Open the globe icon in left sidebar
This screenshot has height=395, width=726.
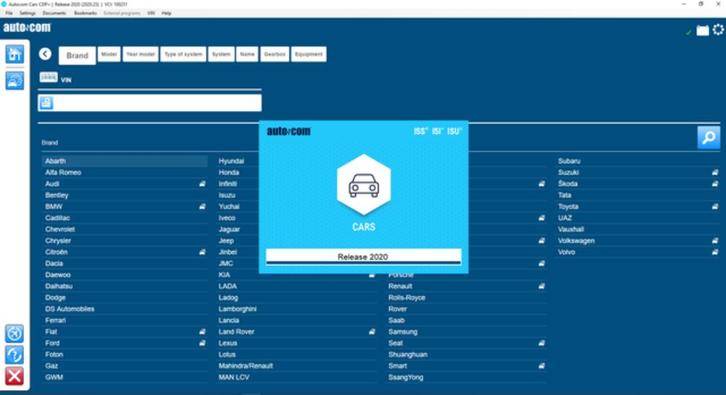14,333
